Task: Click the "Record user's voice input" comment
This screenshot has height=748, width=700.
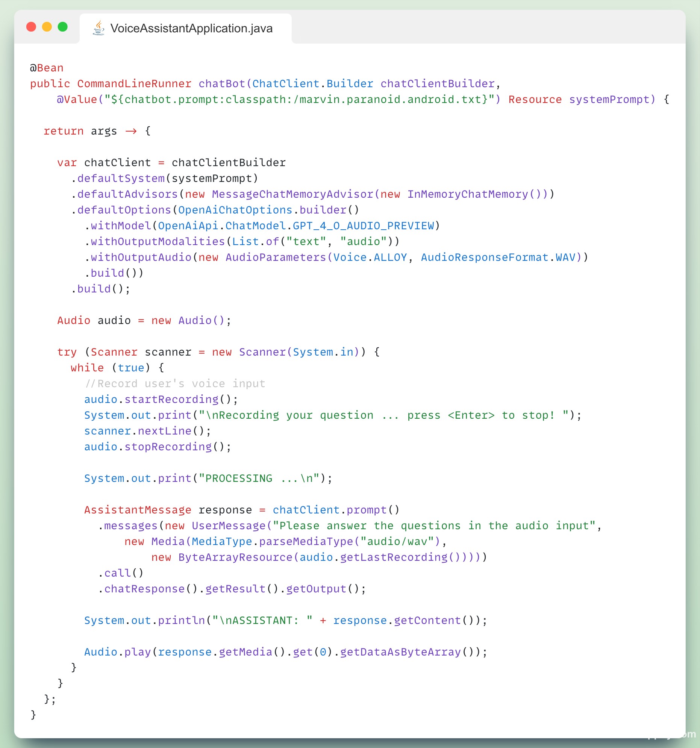Action: pos(175,384)
